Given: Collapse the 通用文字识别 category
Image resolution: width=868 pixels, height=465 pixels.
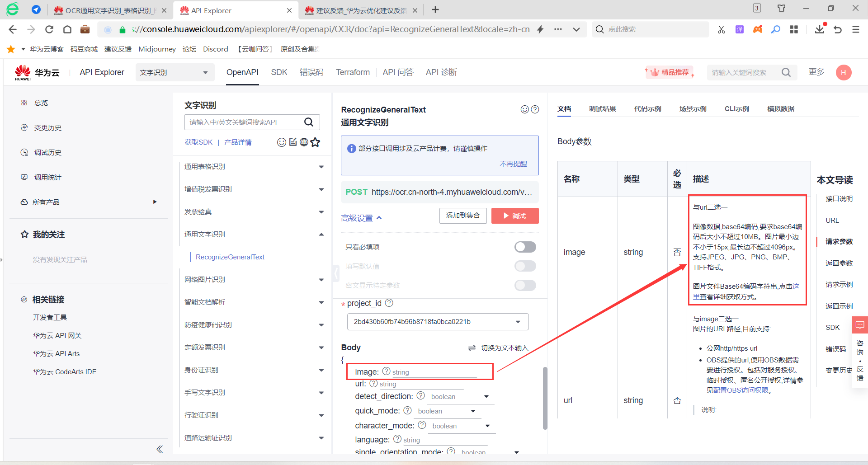Looking at the screenshot, I should pyautogui.click(x=321, y=235).
